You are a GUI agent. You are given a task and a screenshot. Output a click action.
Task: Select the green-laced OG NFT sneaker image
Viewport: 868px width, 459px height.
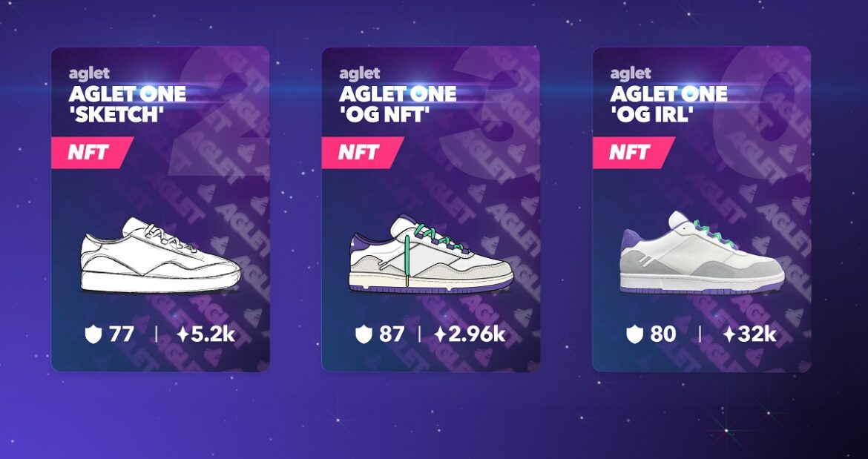pyautogui.click(x=431, y=254)
